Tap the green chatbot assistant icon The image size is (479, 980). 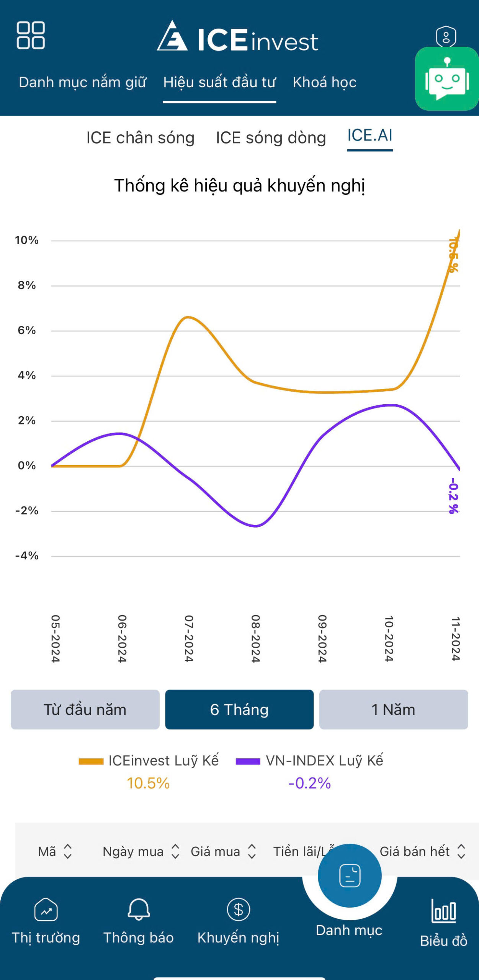pos(446,79)
